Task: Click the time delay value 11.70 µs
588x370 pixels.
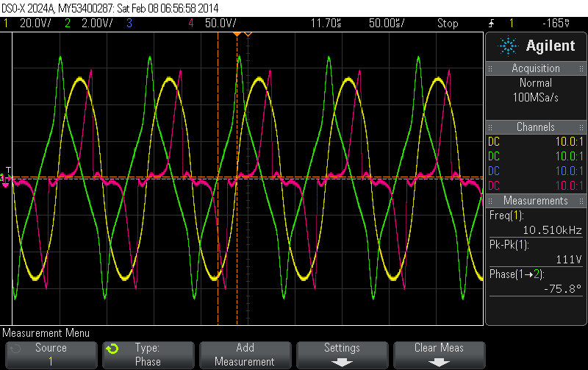Action: 326,24
